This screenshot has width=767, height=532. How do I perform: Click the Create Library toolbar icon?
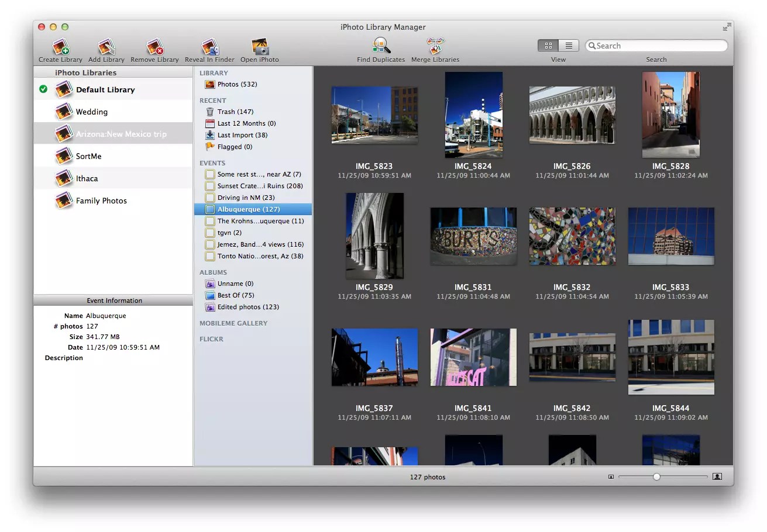[x=60, y=47]
